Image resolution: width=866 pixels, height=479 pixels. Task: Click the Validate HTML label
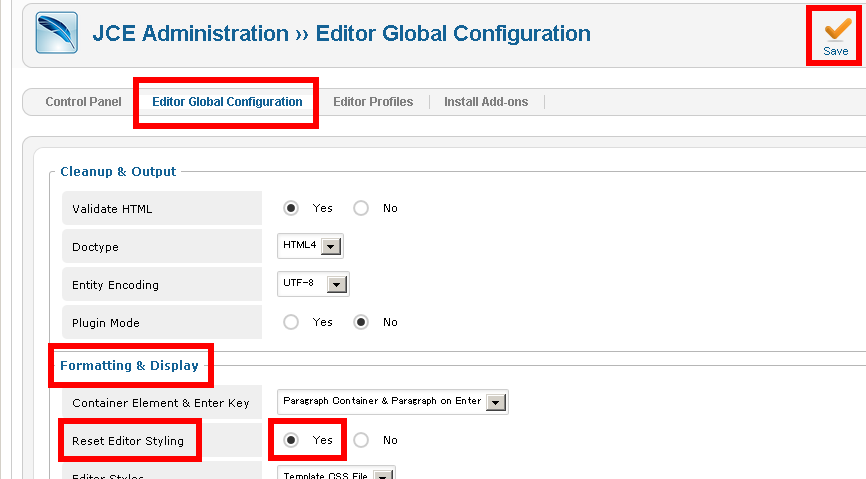[x=112, y=209]
